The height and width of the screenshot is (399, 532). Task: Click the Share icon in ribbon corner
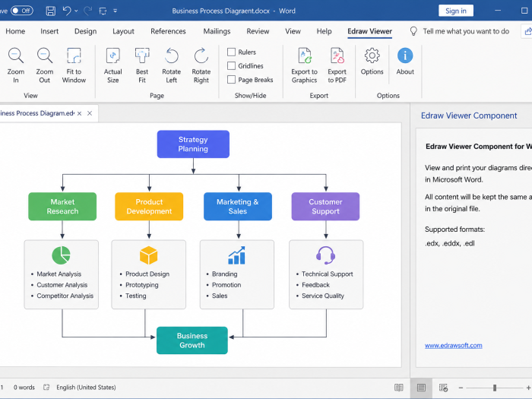[527, 31]
